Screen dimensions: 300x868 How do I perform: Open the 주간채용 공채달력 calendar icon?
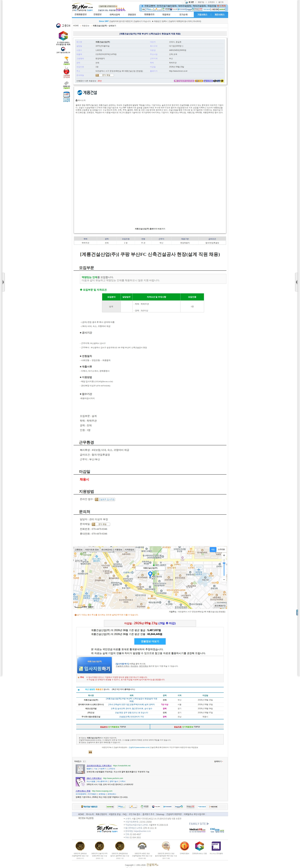[67, 97]
